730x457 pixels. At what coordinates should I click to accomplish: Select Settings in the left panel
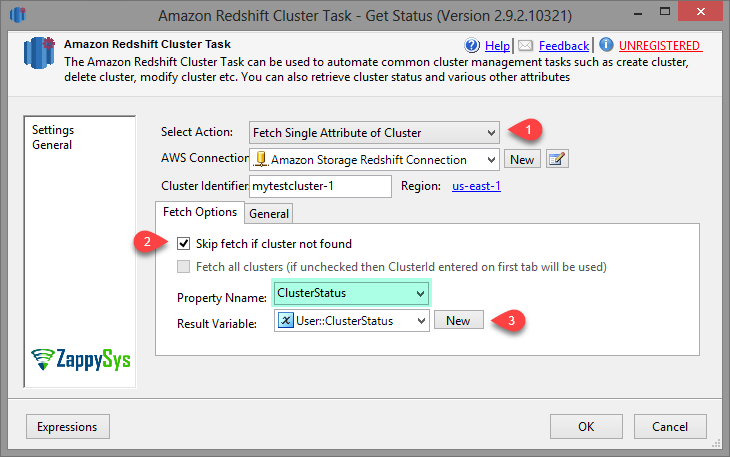point(53,130)
